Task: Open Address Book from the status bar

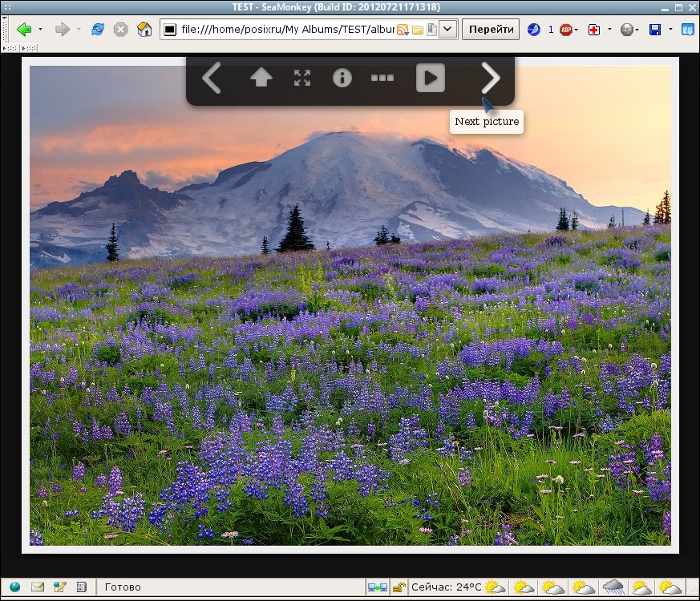Action: tap(81, 587)
